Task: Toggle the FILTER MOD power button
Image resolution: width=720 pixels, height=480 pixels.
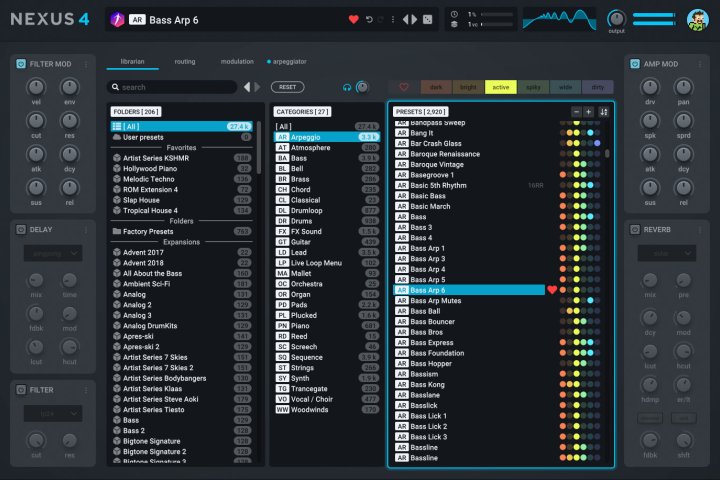Action: (20, 64)
